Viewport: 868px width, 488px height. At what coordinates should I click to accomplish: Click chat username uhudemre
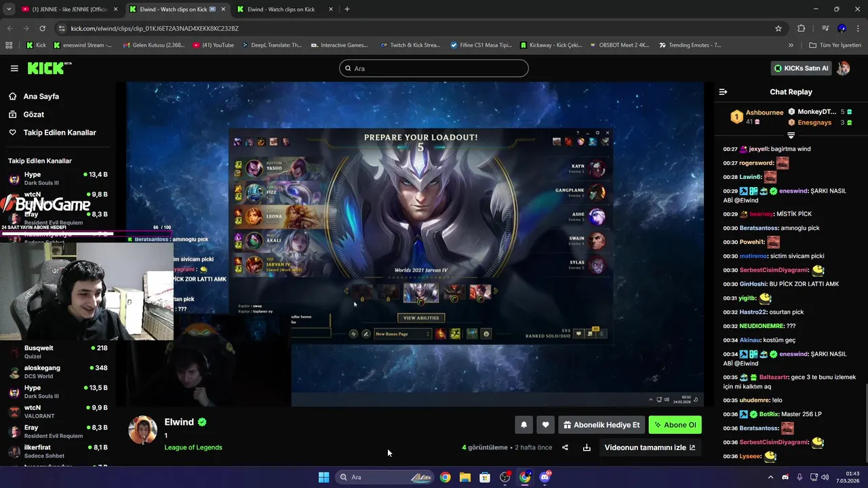pos(755,400)
